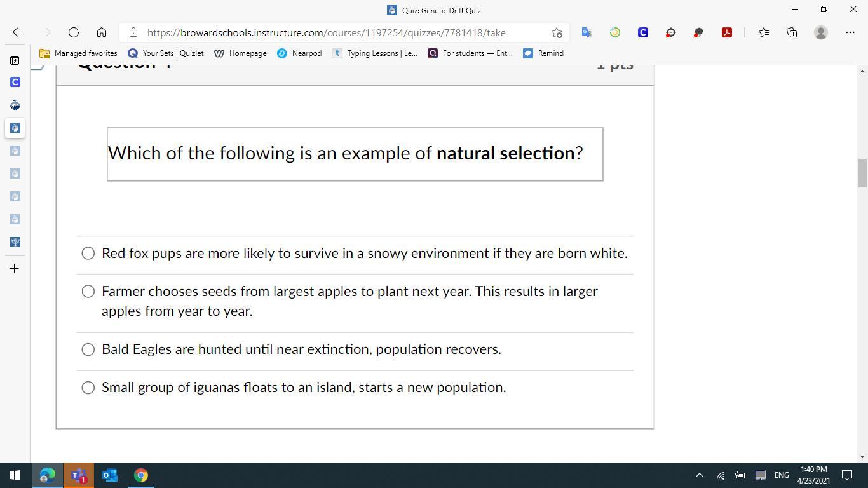Click the scrollbar up arrow
868x488 pixels.
tap(862, 70)
